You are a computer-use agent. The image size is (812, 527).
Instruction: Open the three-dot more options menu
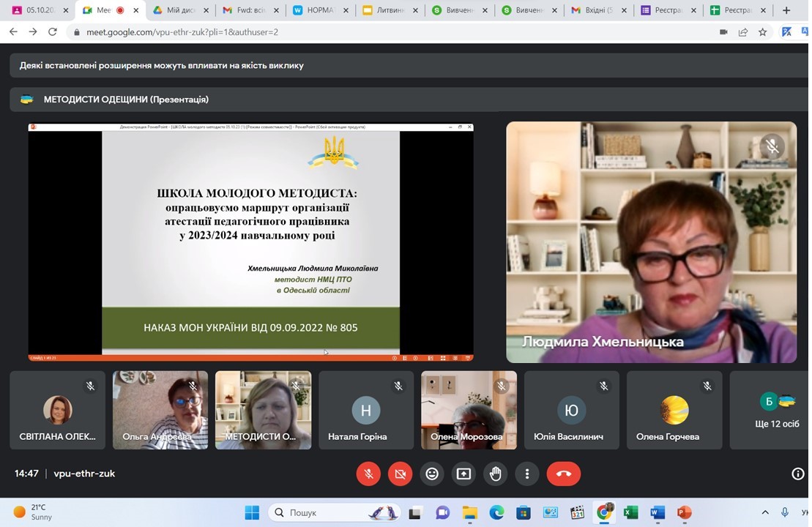click(x=526, y=474)
